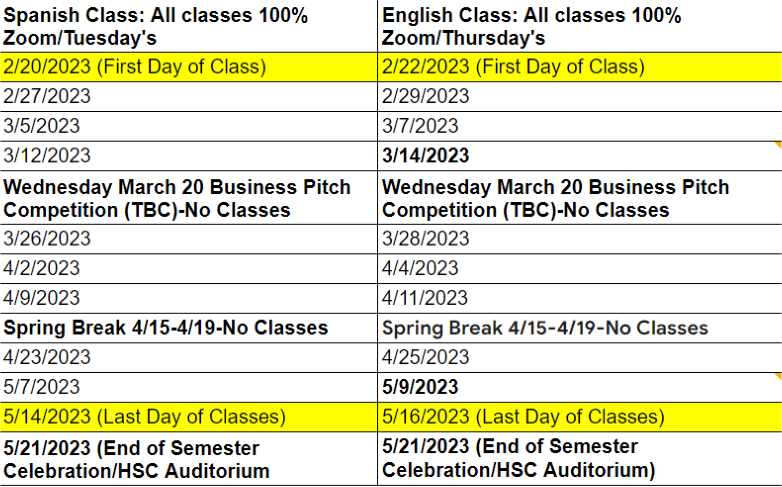Click the Spanish column Business Pitch Competition cell
Screen dimensions: 782x487
click(x=189, y=198)
